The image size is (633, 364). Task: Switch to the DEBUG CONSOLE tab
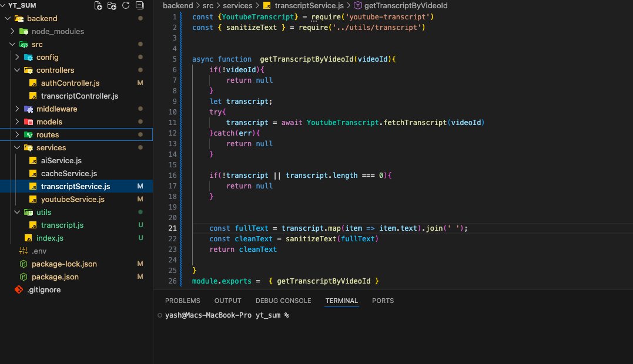pyautogui.click(x=283, y=301)
